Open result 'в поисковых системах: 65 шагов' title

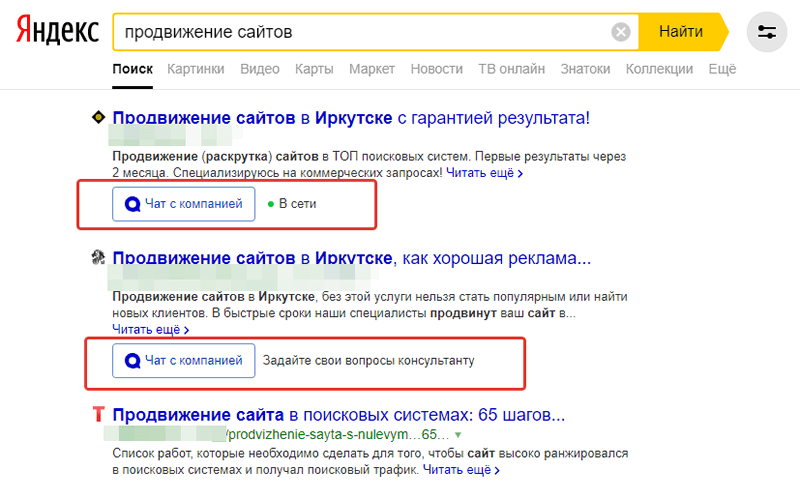pyautogui.click(x=339, y=415)
